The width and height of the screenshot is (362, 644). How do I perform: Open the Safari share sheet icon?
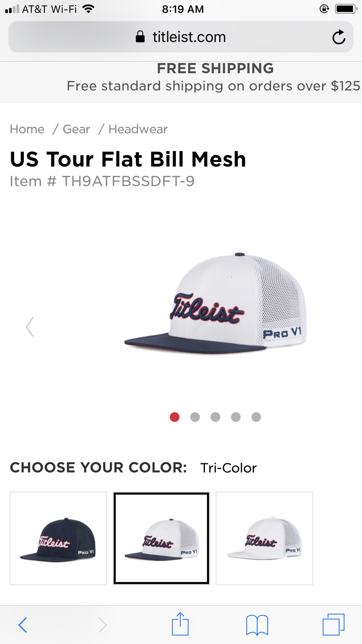click(x=180, y=624)
